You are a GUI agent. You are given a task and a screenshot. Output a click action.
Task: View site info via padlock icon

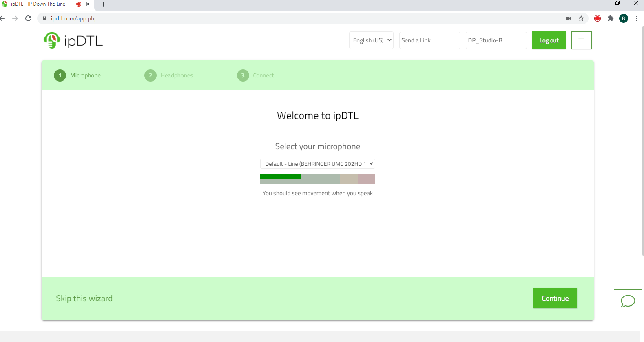click(44, 18)
